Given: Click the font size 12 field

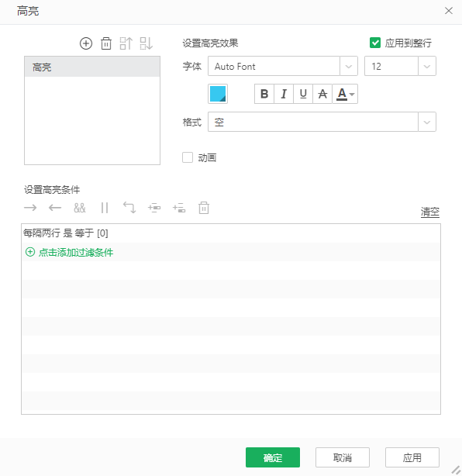Looking at the screenshot, I should [391, 66].
